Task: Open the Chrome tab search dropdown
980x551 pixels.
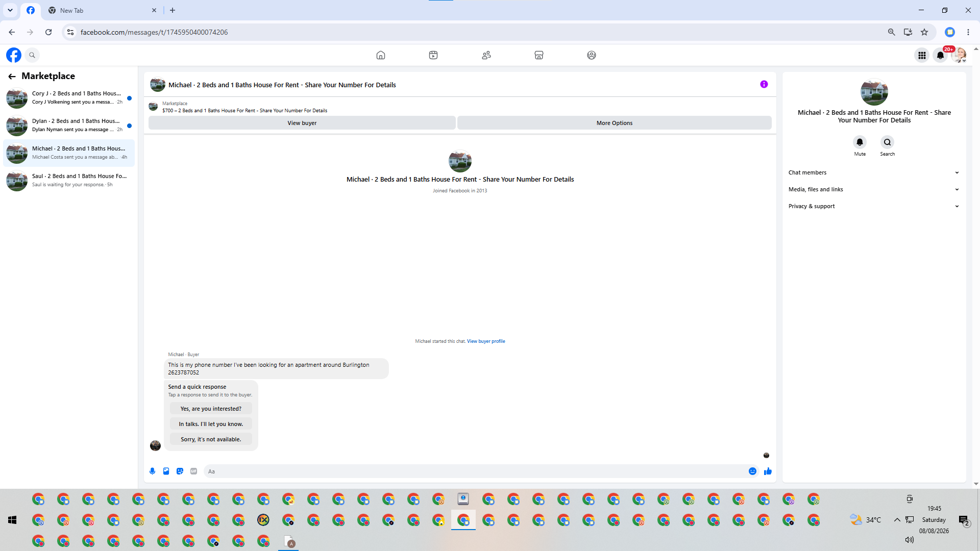Action: click(x=10, y=10)
